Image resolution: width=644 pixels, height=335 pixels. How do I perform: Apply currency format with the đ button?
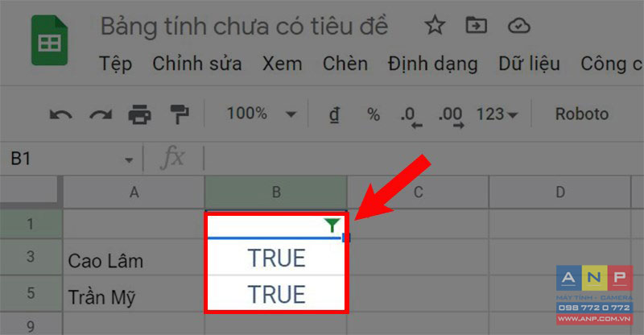pyautogui.click(x=334, y=114)
